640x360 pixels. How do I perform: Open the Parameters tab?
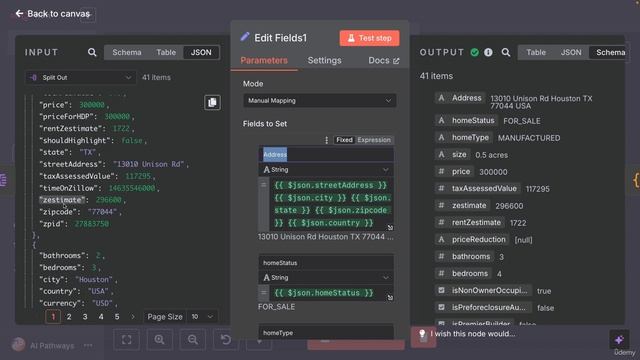pyautogui.click(x=264, y=60)
